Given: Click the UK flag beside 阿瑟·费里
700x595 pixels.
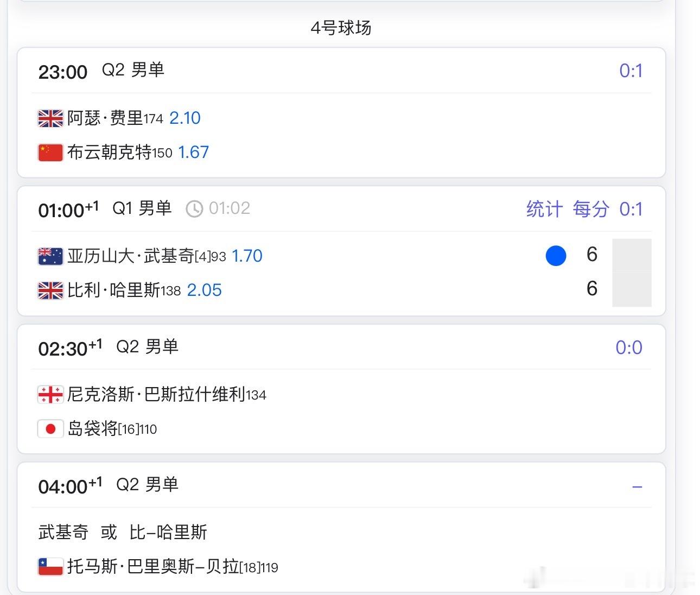Looking at the screenshot, I should [x=50, y=118].
